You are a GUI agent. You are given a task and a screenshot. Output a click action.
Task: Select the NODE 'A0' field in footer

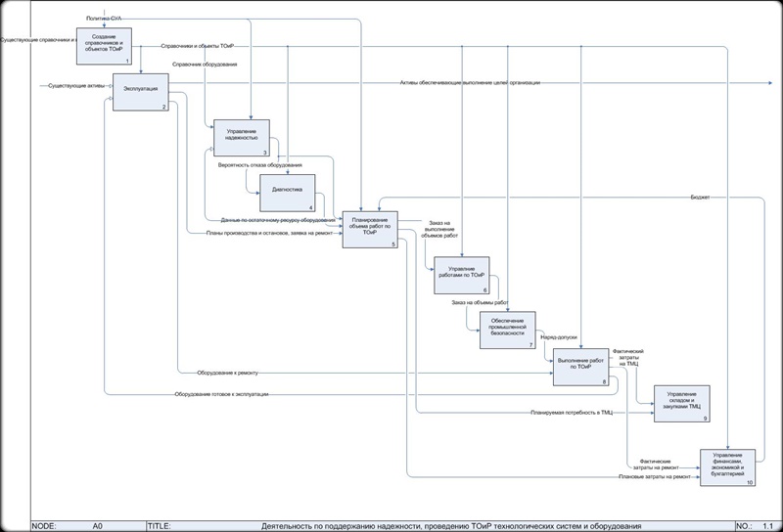(x=97, y=525)
